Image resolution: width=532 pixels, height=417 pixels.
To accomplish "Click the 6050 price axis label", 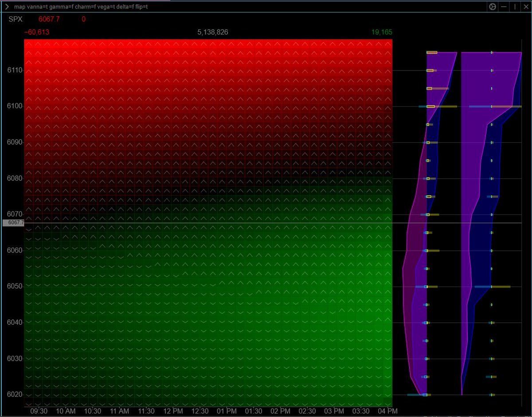I will click(x=15, y=286).
